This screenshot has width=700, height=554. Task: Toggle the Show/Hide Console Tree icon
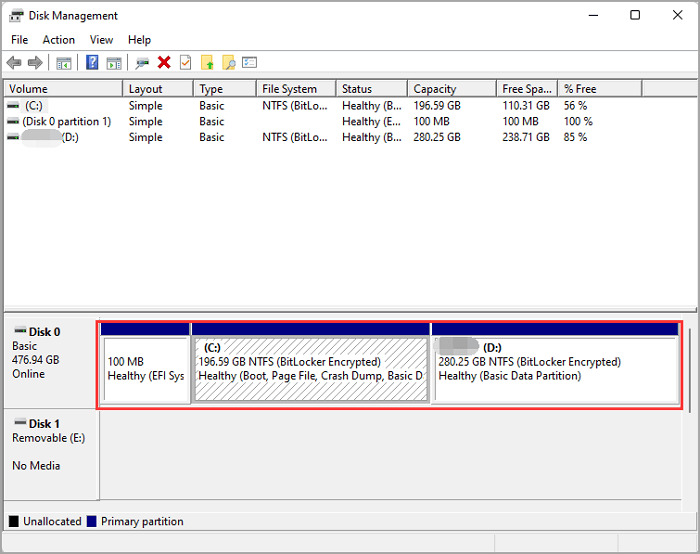(x=64, y=63)
